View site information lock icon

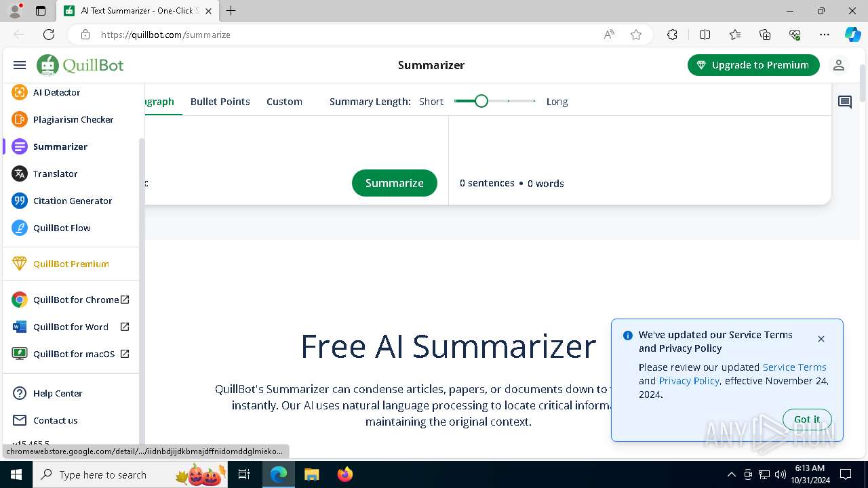click(85, 35)
